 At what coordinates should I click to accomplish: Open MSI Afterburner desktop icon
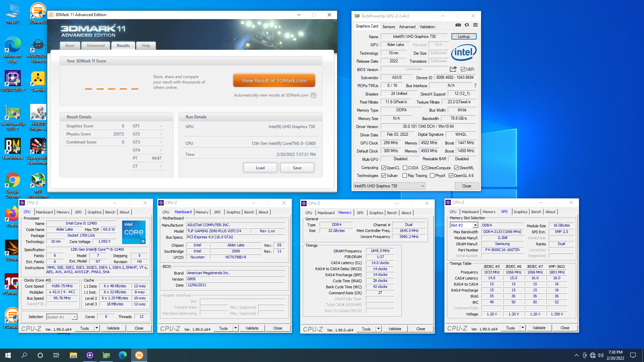[x=38, y=185]
